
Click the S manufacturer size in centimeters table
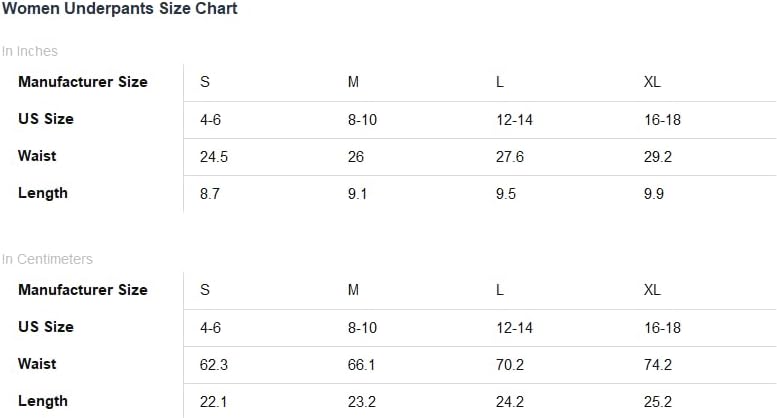(205, 290)
